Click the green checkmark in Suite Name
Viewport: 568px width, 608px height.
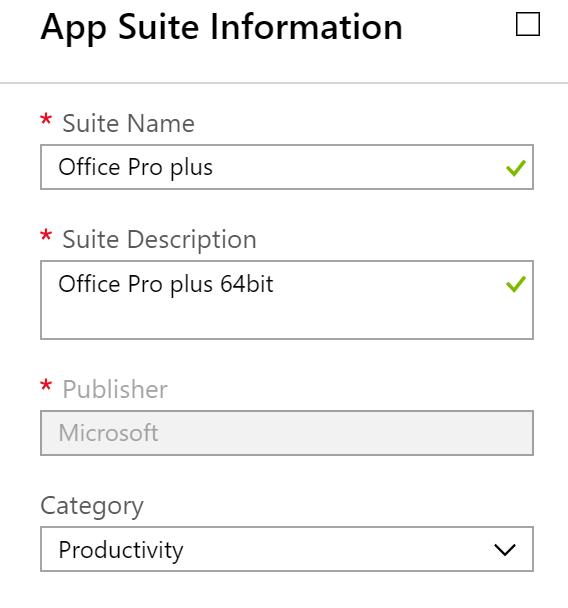click(x=516, y=168)
